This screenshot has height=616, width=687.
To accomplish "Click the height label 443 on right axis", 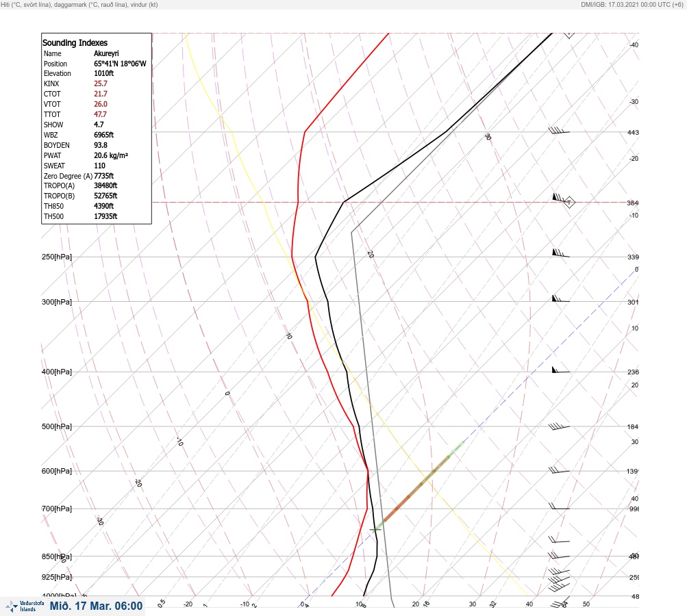I will pos(633,132).
